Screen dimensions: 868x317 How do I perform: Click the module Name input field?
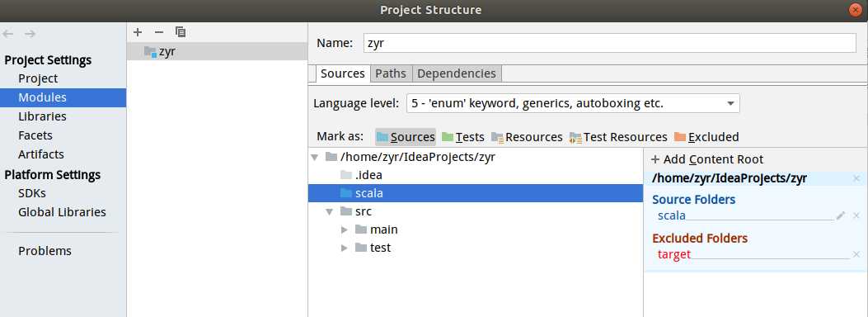coord(609,43)
